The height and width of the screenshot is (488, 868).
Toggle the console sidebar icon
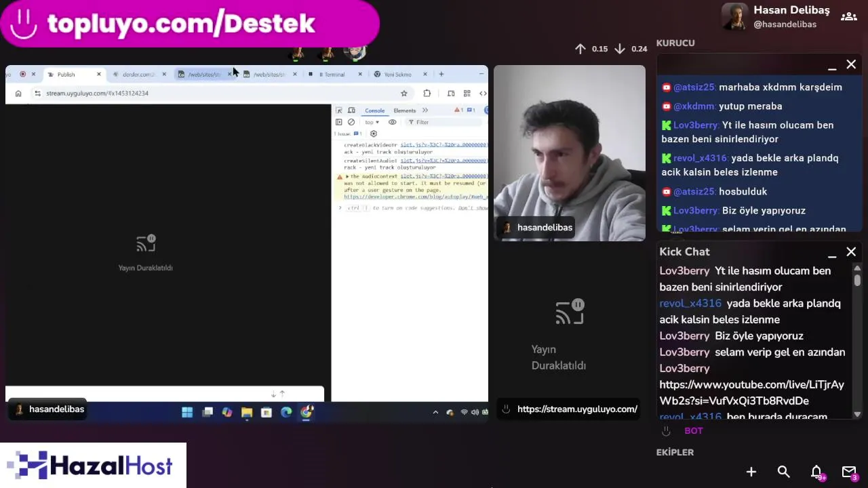pyautogui.click(x=338, y=122)
